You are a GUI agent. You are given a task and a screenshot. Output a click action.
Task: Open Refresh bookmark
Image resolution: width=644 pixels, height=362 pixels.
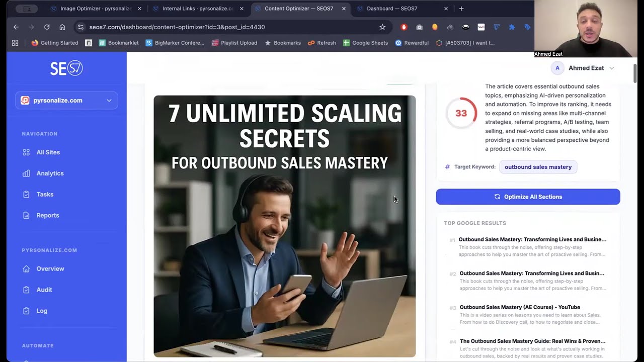[322, 43]
